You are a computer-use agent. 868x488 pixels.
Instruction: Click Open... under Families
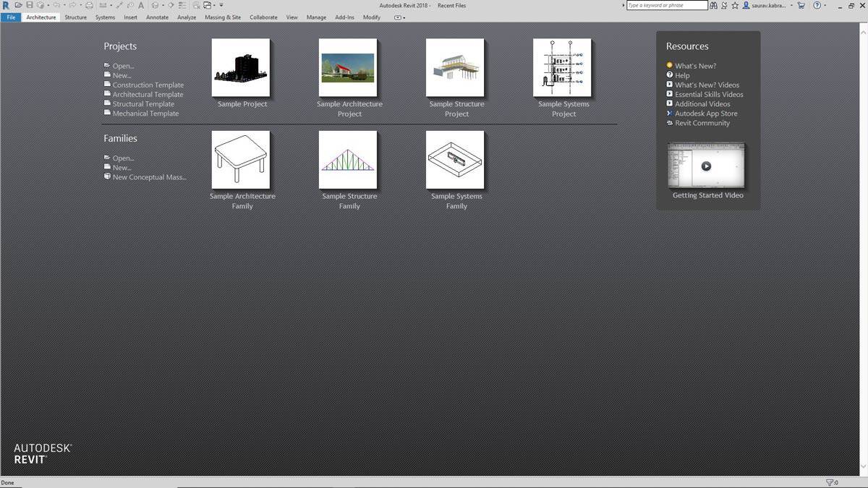[x=123, y=158]
